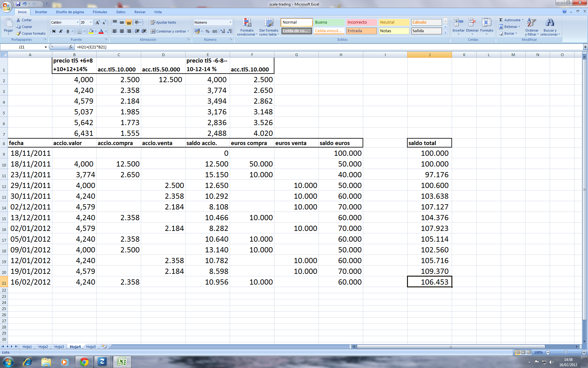Click the fill color bucket icon
This screenshot has width=588, height=368.
pos(91,31)
